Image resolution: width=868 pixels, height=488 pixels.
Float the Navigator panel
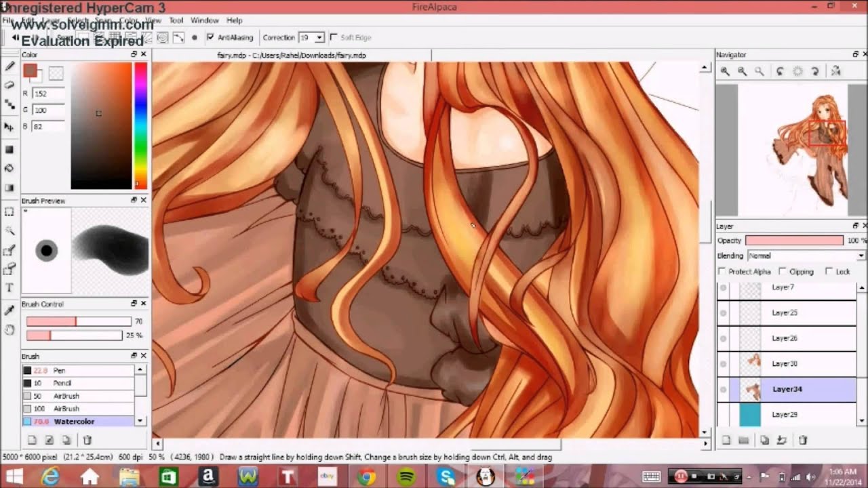(856, 54)
